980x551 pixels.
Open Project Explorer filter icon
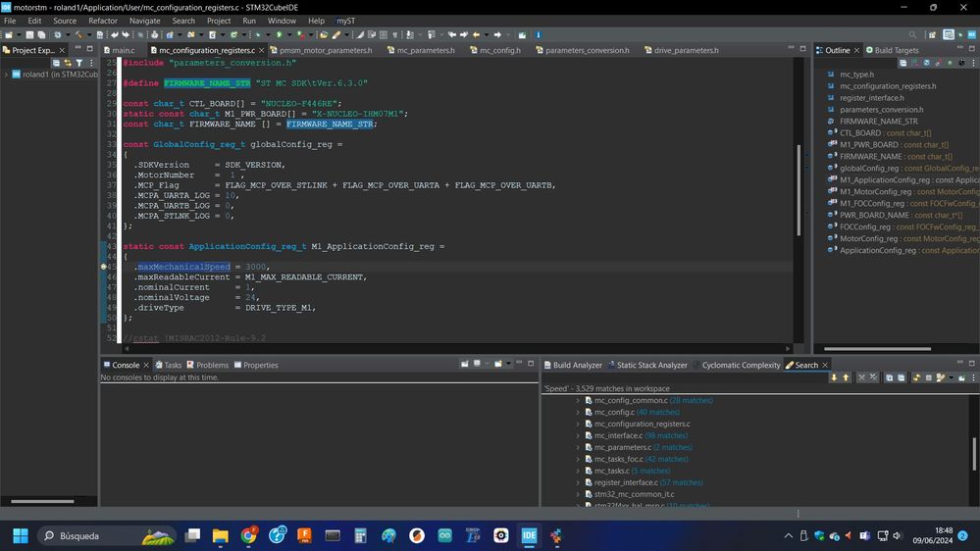pyautogui.click(x=78, y=63)
